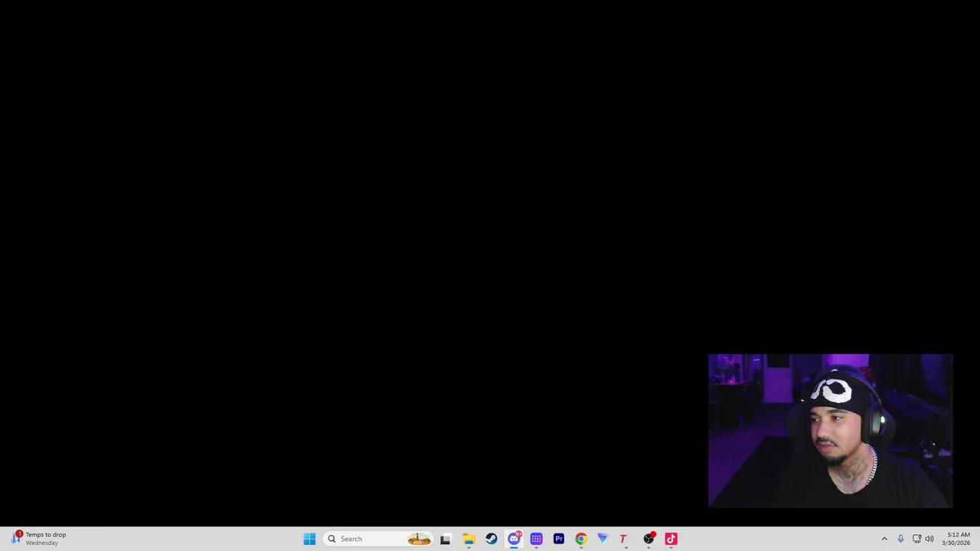Open File Explorer from the taskbar

click(469, 539)
